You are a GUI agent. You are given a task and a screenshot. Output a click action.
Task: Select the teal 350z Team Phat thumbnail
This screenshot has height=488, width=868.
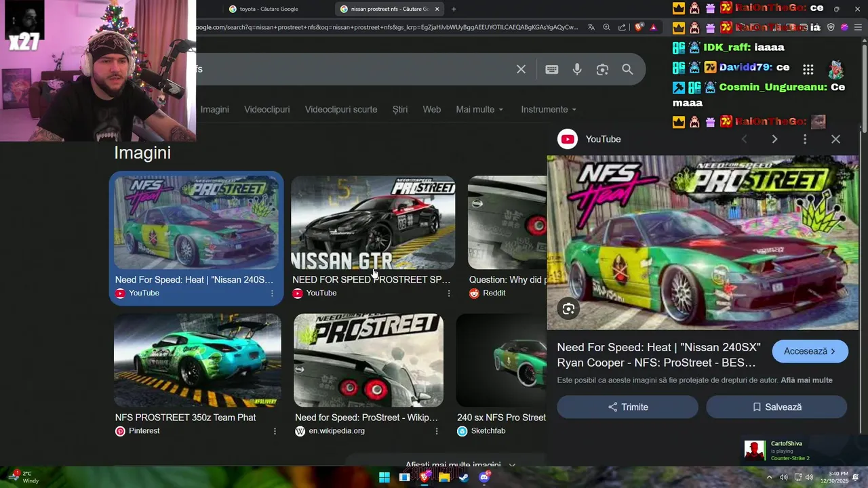197,360
